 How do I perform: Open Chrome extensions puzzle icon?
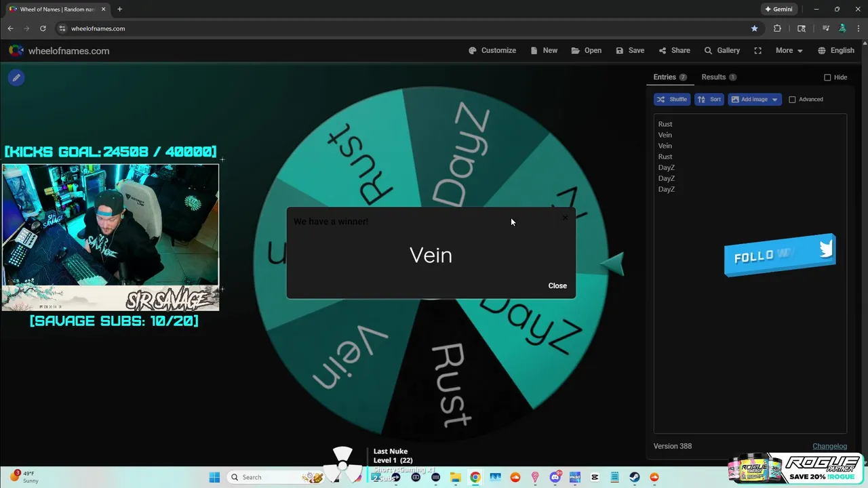tap(777, 28)
